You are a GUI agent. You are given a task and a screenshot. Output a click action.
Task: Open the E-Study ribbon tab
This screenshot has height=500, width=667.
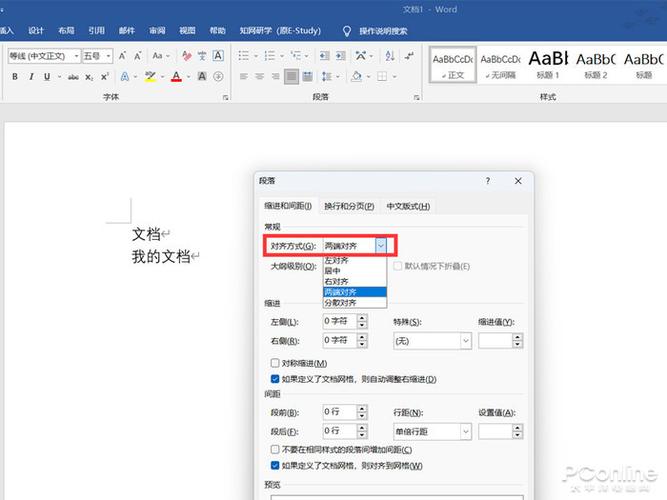coord(280,31)
